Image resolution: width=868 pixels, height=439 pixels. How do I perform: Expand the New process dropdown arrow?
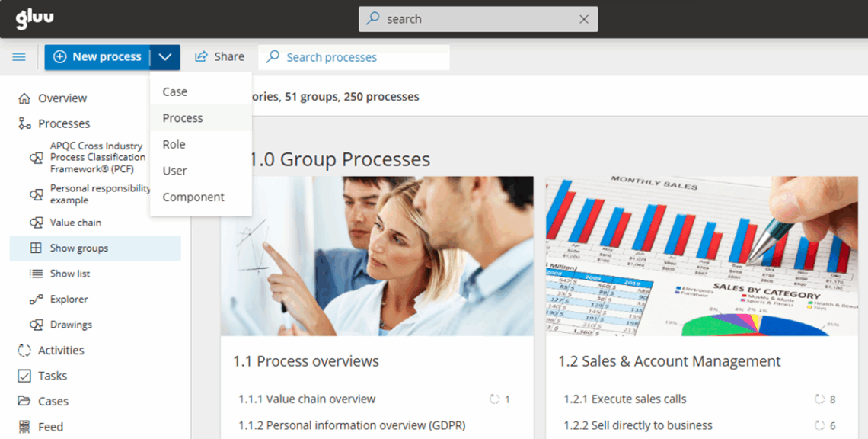pos(165,57)
